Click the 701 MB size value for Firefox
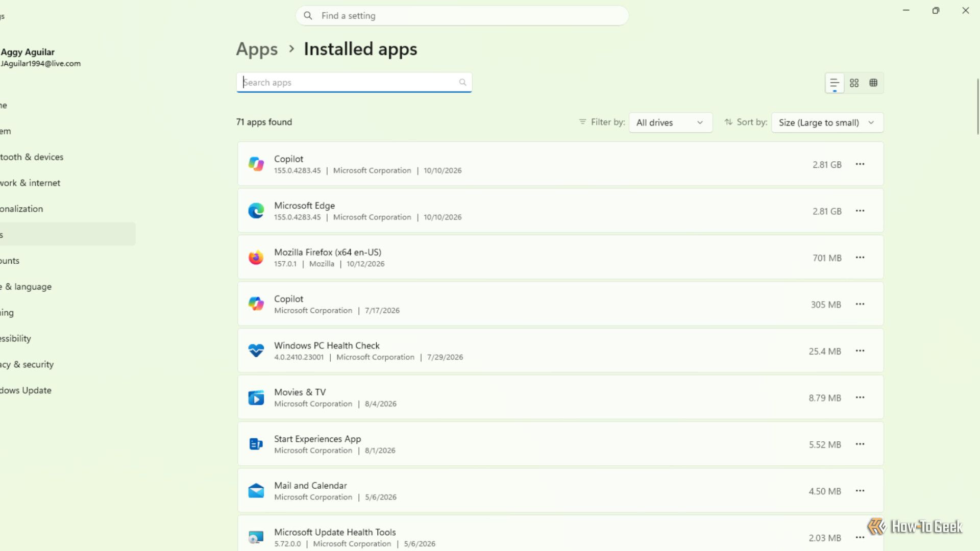This screenshot has height=551, width=980. click(x=827, y=258)
